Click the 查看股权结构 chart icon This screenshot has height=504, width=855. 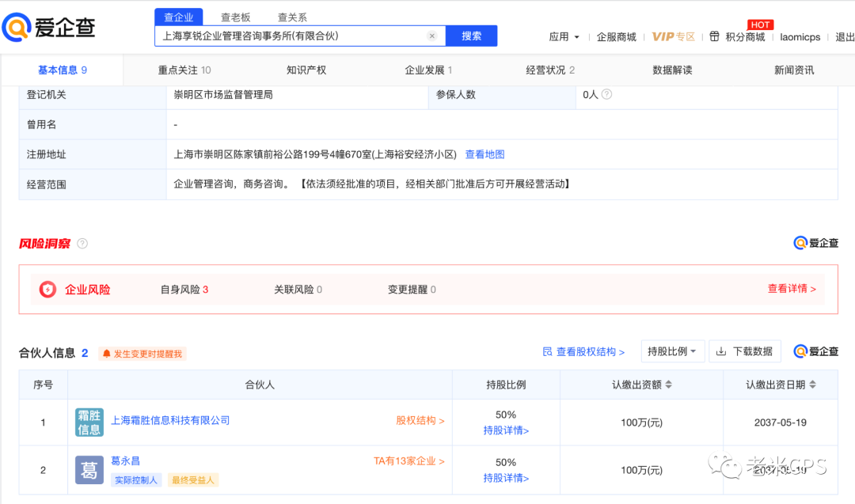(547, 351)
